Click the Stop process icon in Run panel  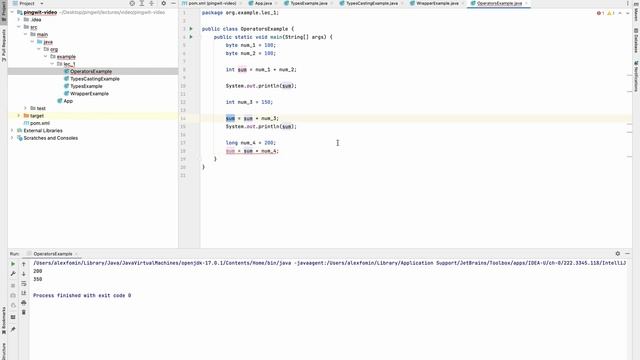pyautogui.click(x=13, y=285)
